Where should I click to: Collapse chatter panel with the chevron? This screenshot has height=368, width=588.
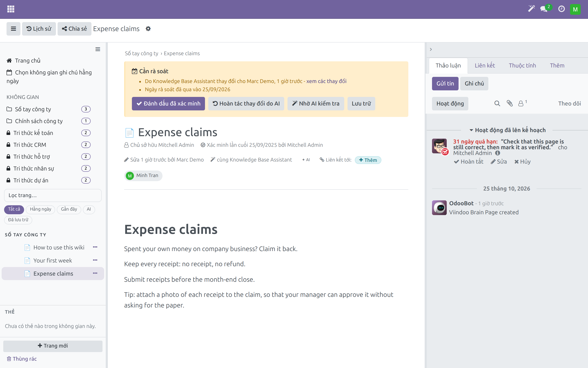[x=431, y=49]
